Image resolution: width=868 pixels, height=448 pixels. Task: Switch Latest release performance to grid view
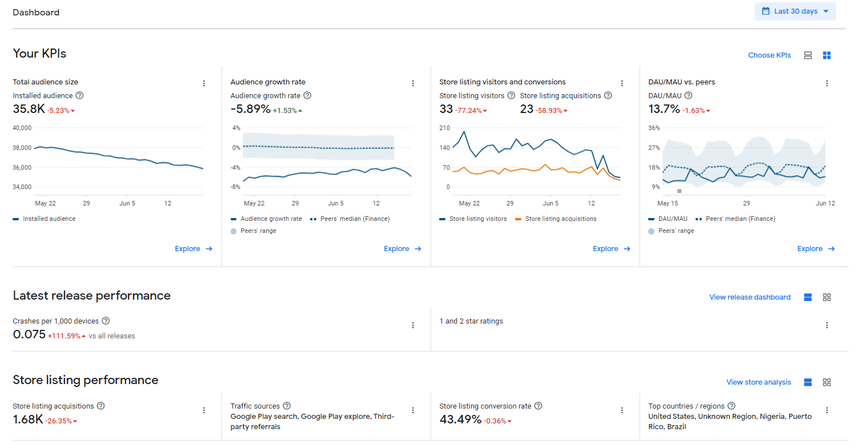tap(827, 297)
